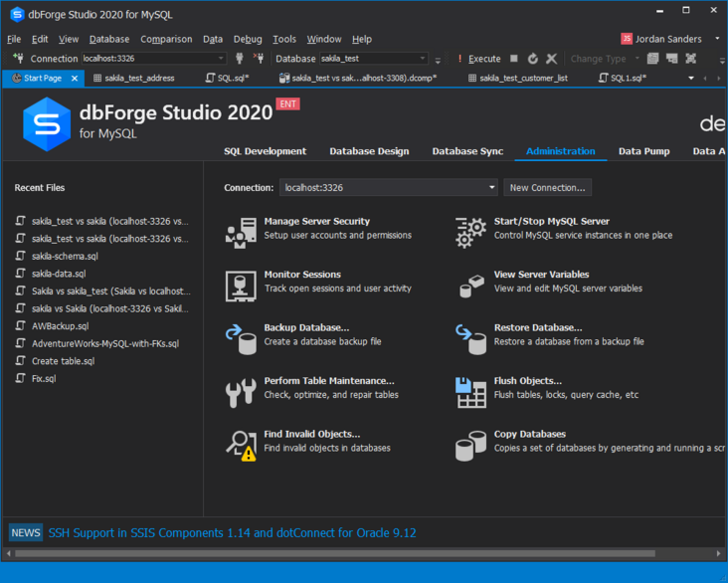Click the Restore Database icon

(x=470, y=338)
